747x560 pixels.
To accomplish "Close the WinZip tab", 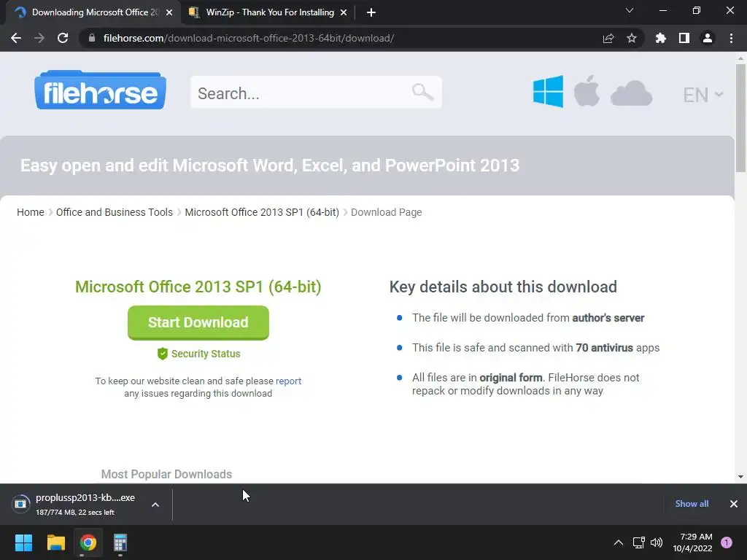I will coord(344,12).
